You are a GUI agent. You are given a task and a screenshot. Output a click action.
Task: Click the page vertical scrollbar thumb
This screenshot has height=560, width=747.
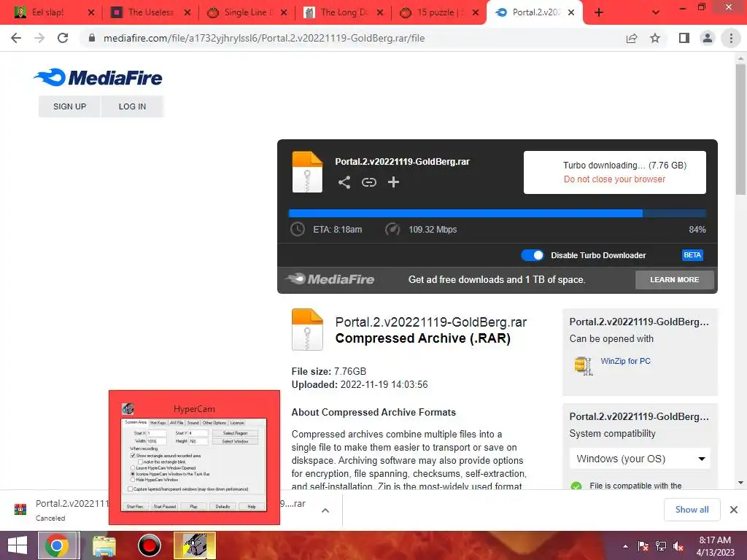[x=740, y=130]
